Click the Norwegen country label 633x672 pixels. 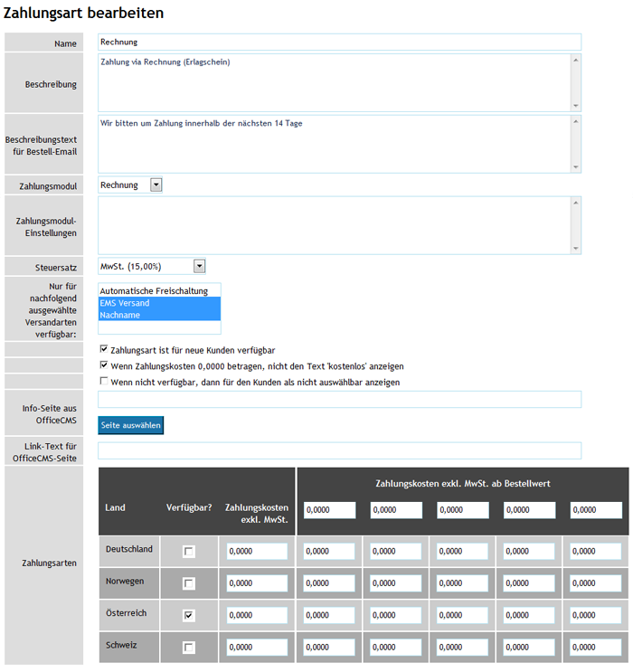(125, 582)
